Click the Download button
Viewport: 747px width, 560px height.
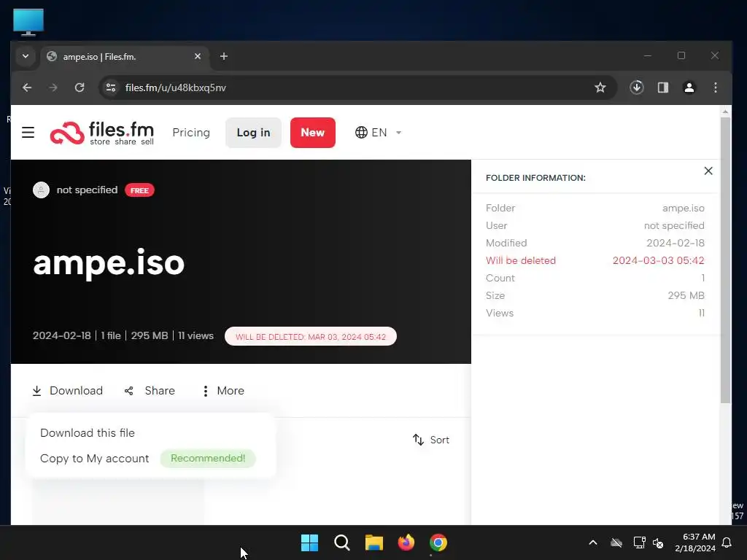68,391
